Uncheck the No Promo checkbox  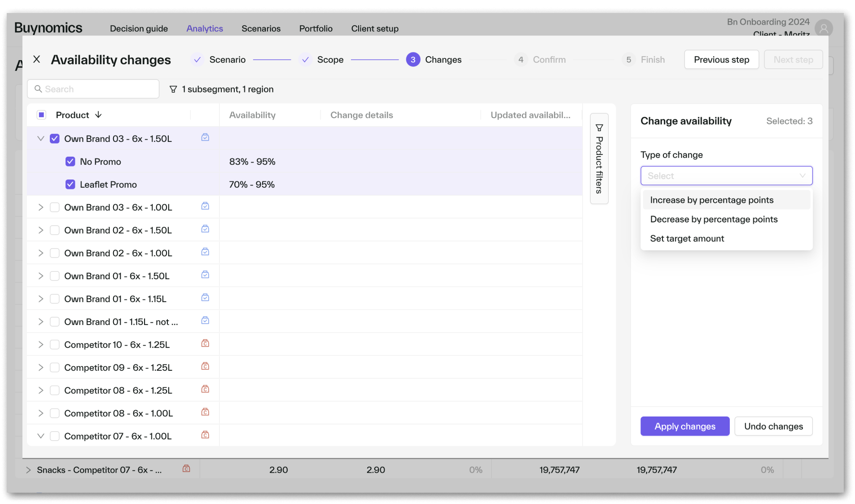click(70, 162)
